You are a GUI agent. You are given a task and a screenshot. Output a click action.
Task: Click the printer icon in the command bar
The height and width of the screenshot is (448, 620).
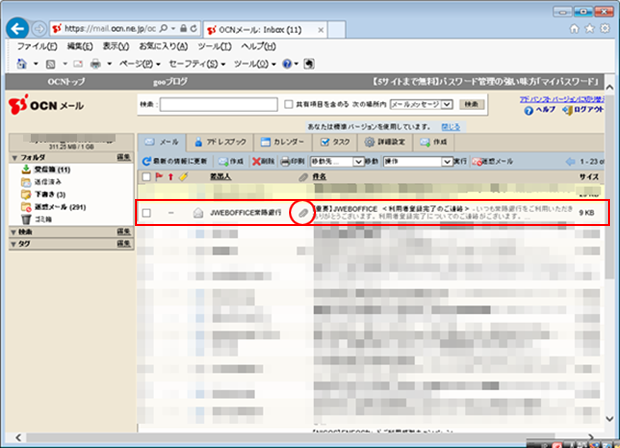(95, 64)
